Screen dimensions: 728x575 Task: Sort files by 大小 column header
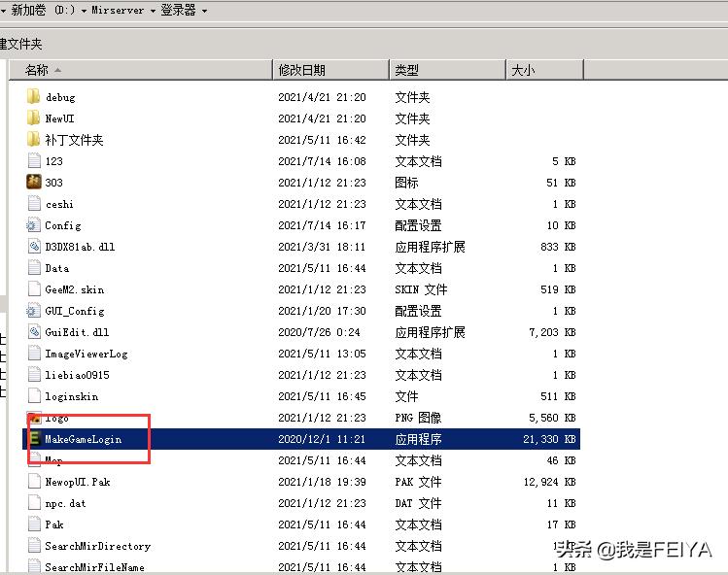click(544, 70)
